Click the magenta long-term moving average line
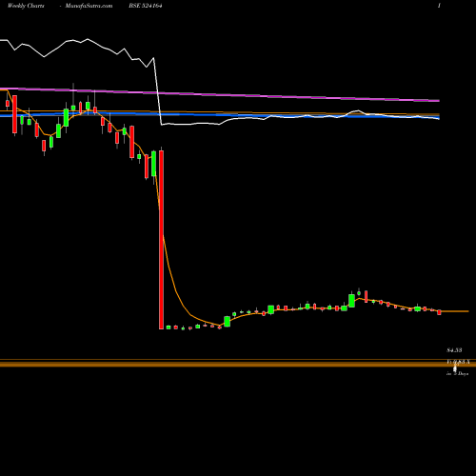 pos(220,94)
